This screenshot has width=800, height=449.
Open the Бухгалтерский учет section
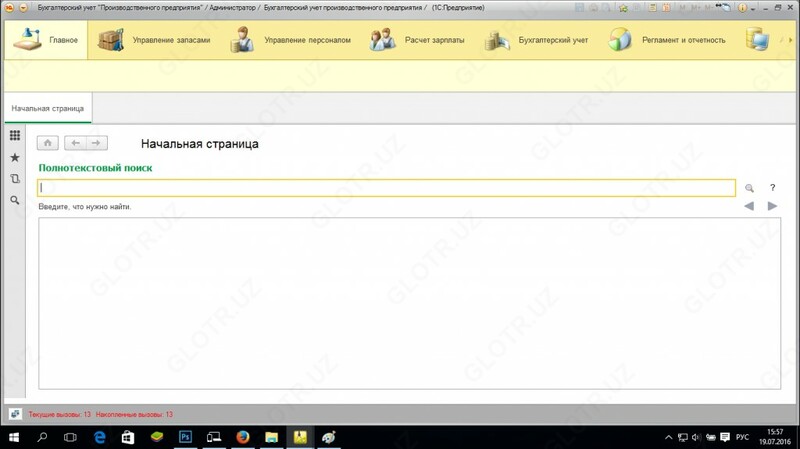(x=536, y=40)
